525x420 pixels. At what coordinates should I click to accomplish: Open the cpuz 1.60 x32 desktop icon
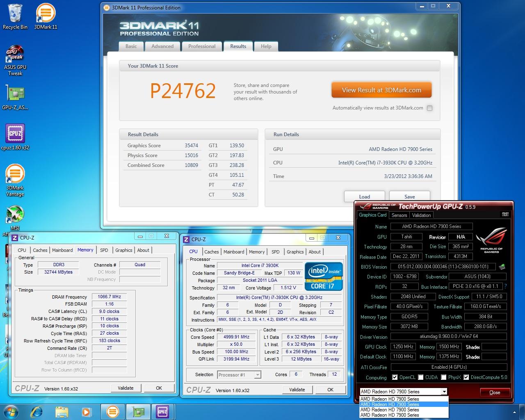coord(15,137)
